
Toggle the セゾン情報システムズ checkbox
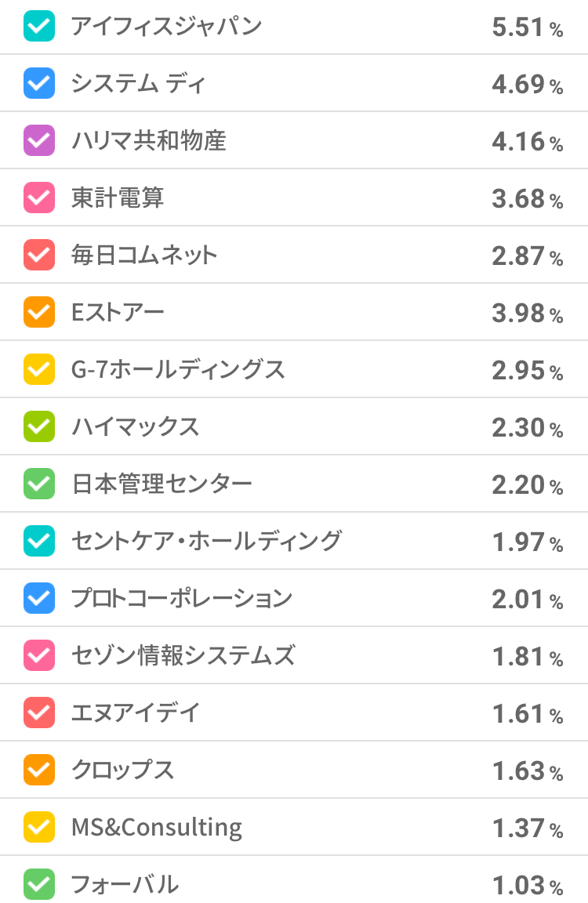39,656
